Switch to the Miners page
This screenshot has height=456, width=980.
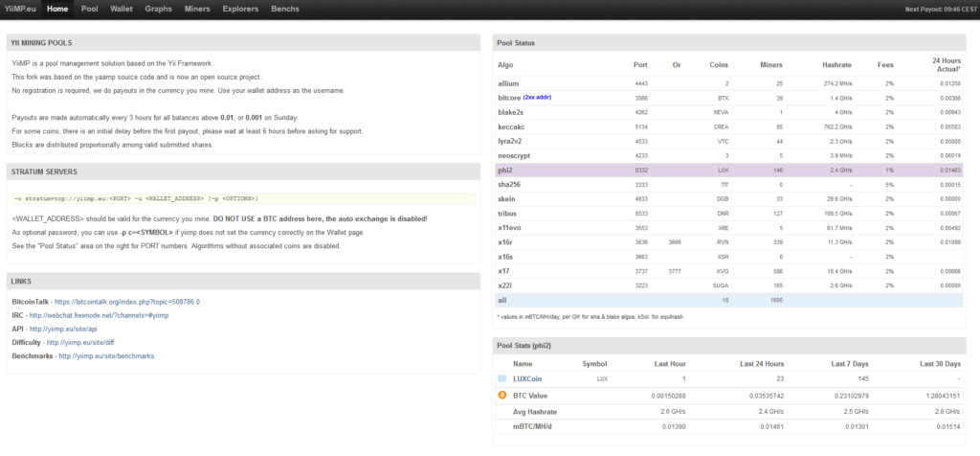pyautogui.click(x=198, y=9)
